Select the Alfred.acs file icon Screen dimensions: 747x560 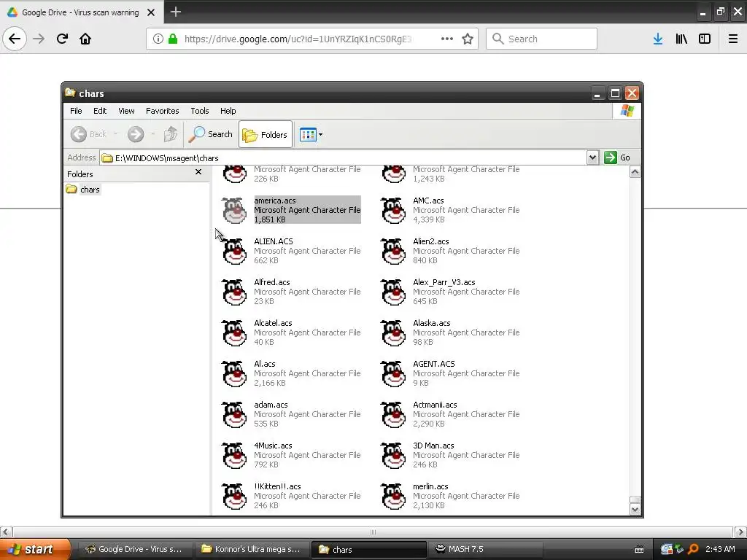(x=234, y=292)
